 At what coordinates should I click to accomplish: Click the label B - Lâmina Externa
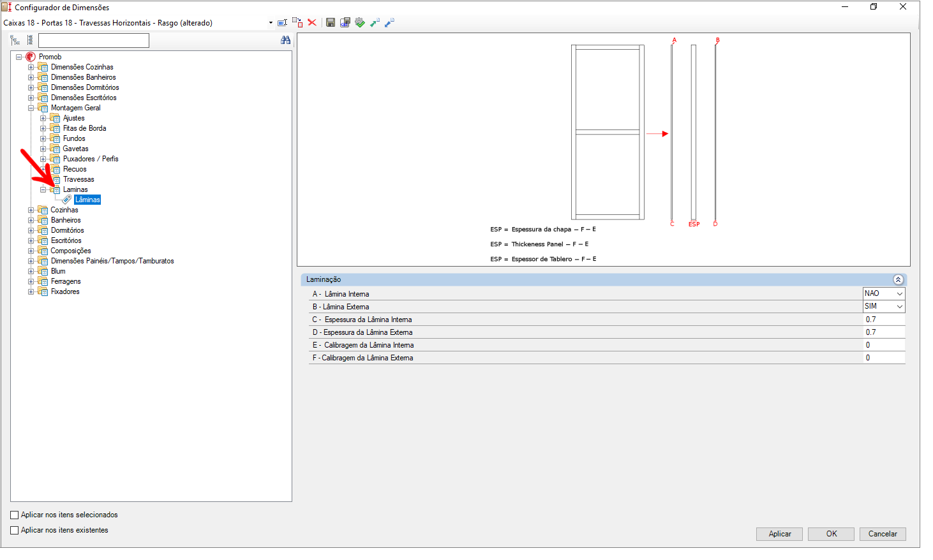click(341, 307)
